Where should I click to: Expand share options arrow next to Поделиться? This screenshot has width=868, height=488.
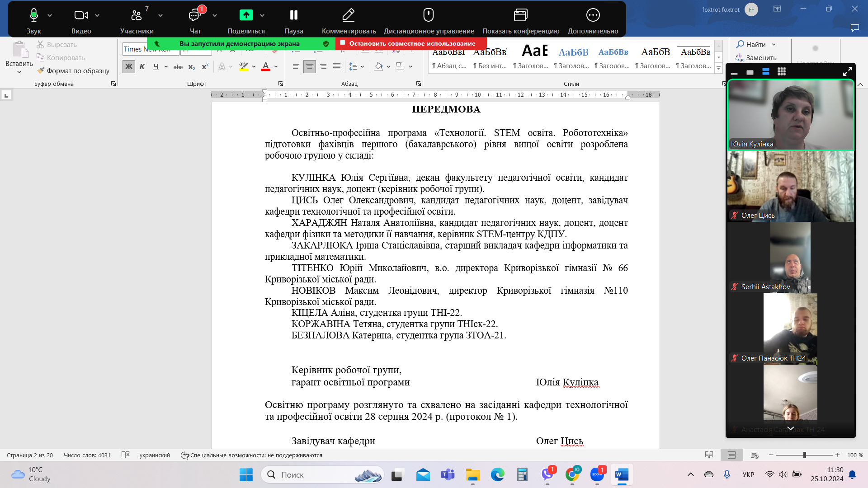(x=262, y=15)
